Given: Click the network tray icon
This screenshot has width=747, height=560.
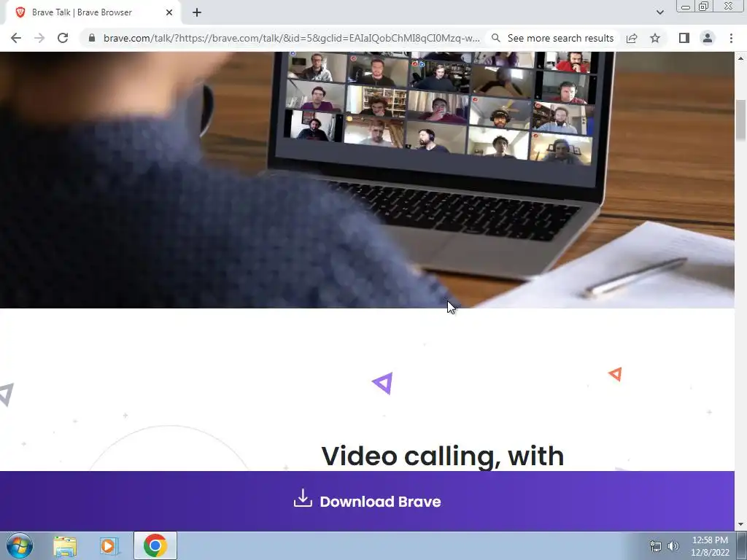Looking at the screenshot, I should [656, 546].
